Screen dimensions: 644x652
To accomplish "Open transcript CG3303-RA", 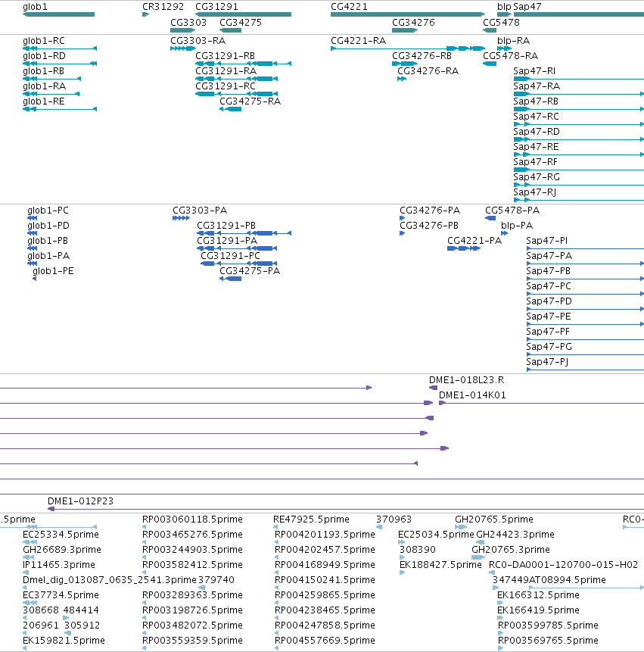I will pyautogui.click(x=198, y=41).
